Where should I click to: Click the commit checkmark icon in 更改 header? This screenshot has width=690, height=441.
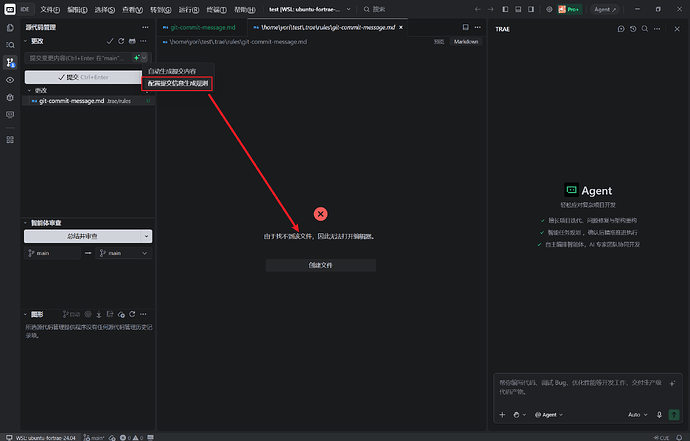[x=110, y=41]
